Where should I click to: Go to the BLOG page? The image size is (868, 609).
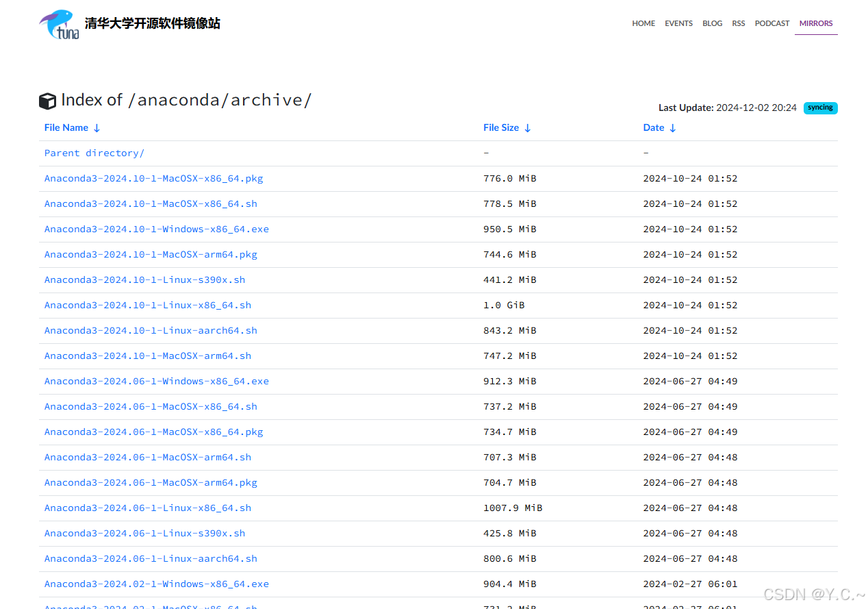point(713,23)
